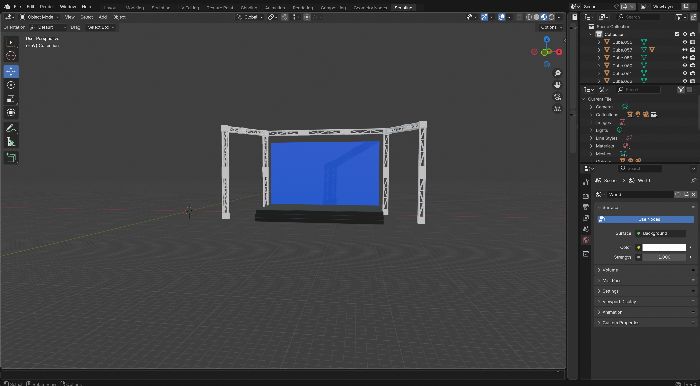
Task: Open the viewport Add menu
Action: tap(103, 17)
